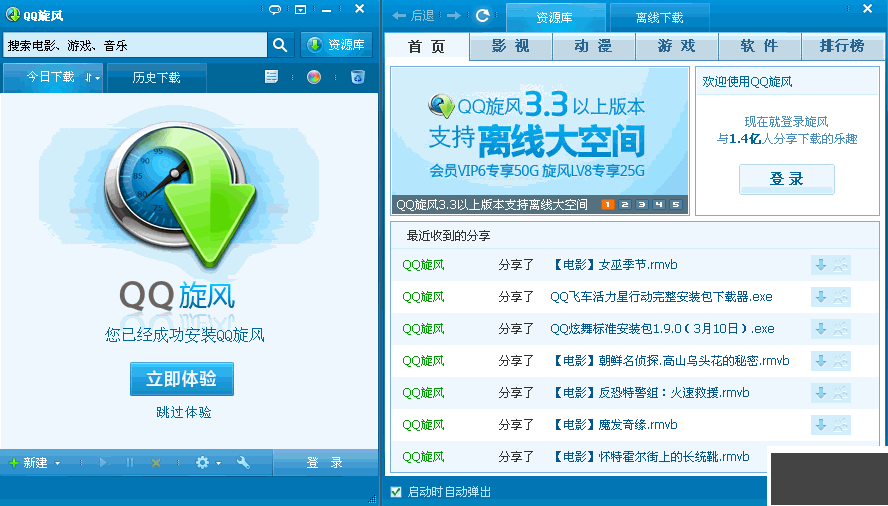Click the start task play icon
This screenshot has width=888, height=506.
(x=103, y=463)
